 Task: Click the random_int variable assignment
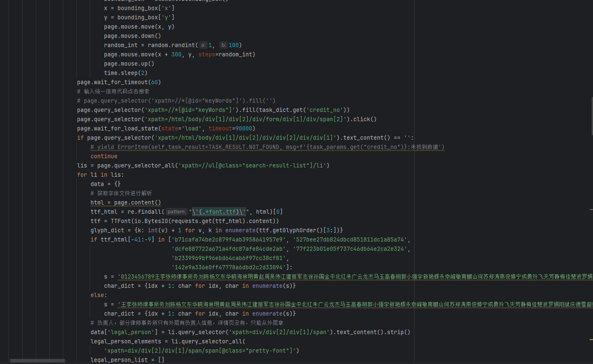coord(173,45)
